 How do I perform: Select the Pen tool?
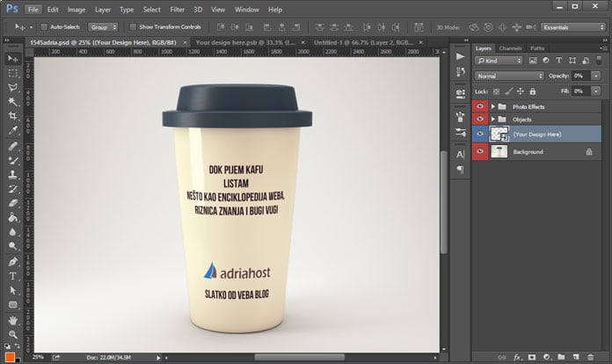tap(13, 261)
